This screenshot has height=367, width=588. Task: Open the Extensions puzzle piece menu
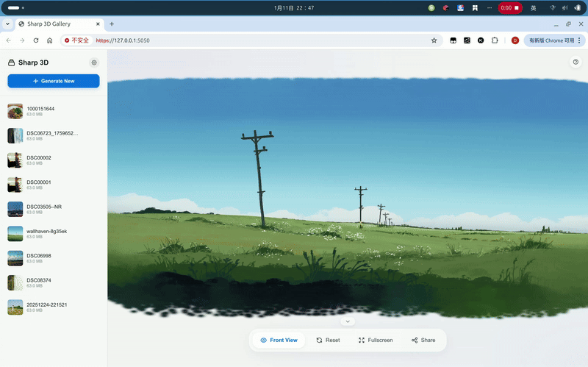(x=495, y=40)
